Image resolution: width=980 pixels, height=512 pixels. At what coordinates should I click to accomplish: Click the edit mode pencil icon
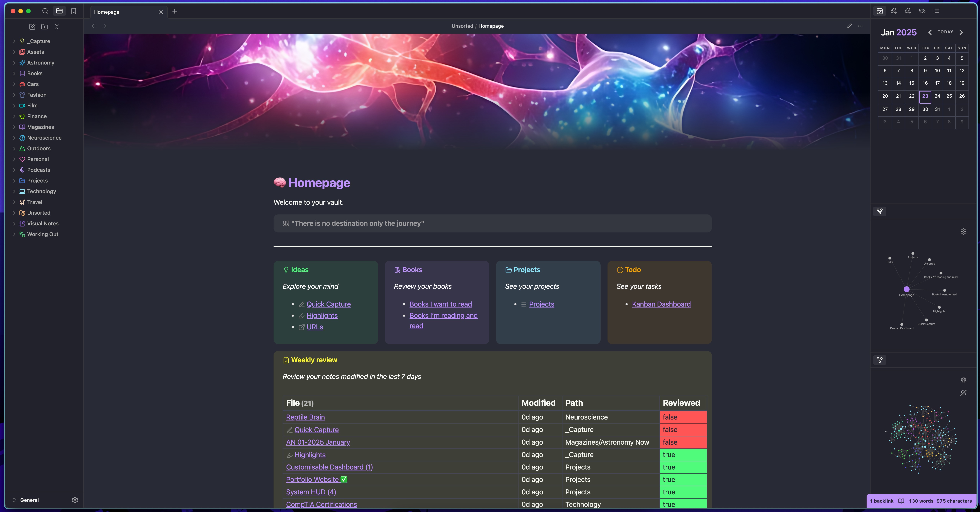tap(849, 26)
